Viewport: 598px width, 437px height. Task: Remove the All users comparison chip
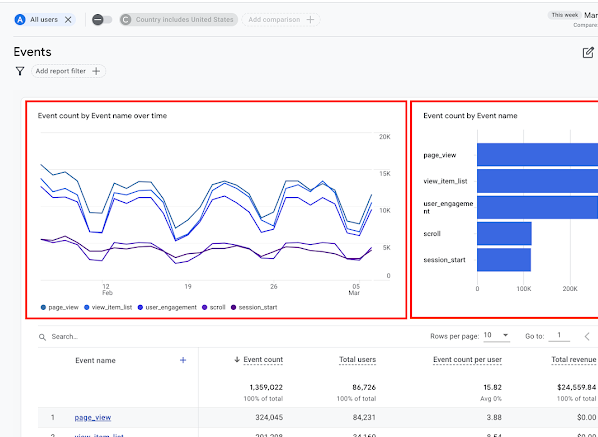pos(68,20)
